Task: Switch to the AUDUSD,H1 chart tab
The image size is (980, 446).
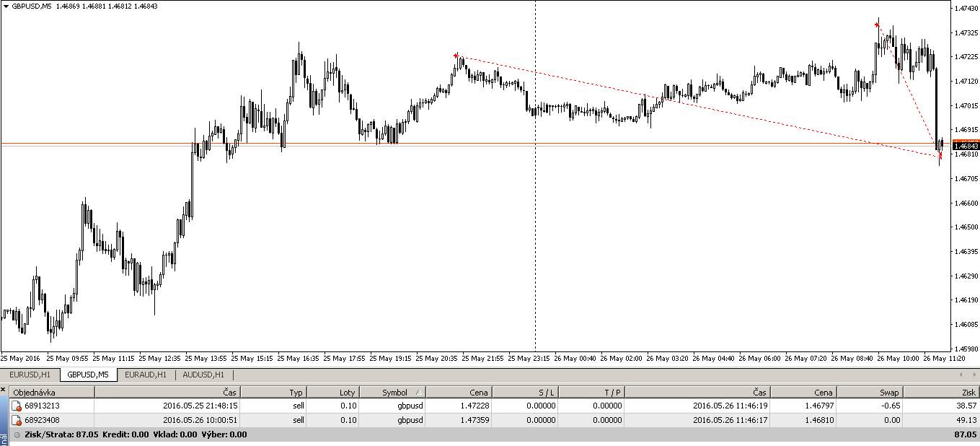Action: tap(203, 375)
